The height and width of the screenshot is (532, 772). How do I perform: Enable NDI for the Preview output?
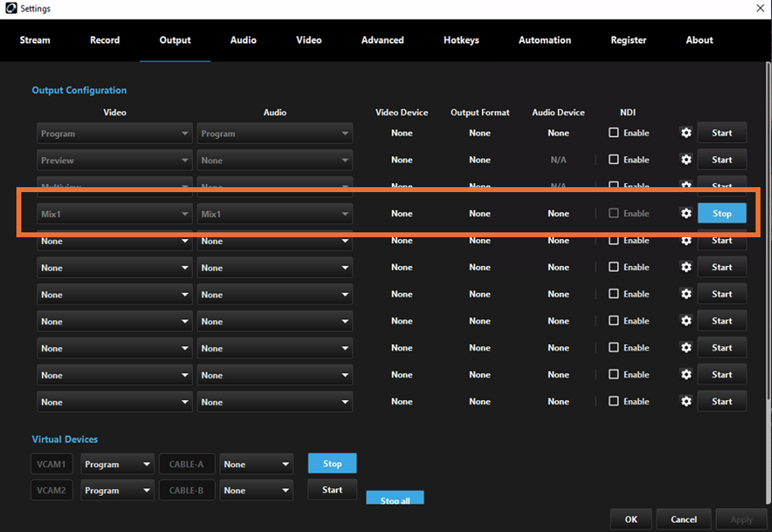tap(612, 159)
